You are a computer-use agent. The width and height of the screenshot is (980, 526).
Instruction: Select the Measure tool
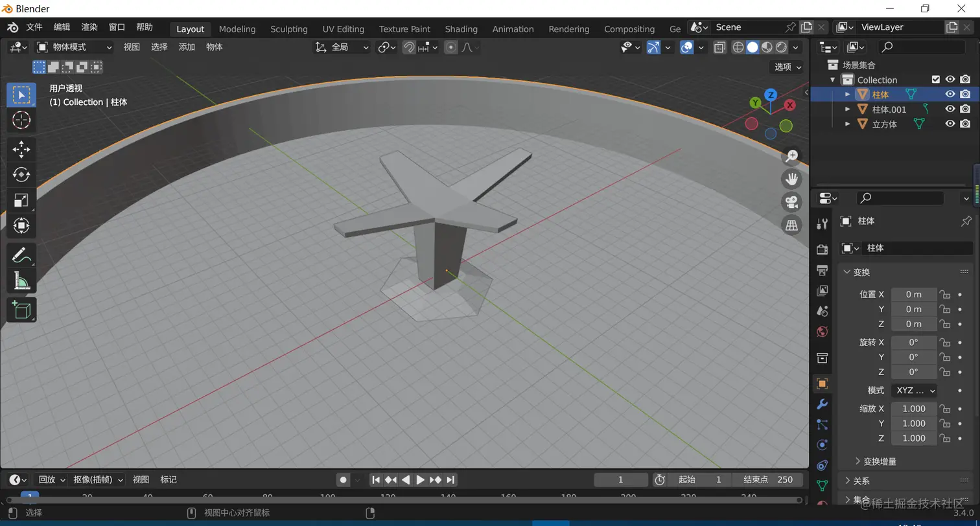pos(21,280)
